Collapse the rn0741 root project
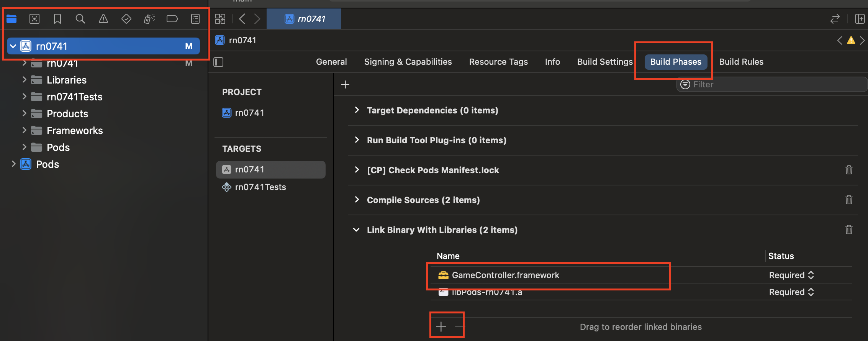Viewport: 868px width, 341px height. click(x=13, y=46)
